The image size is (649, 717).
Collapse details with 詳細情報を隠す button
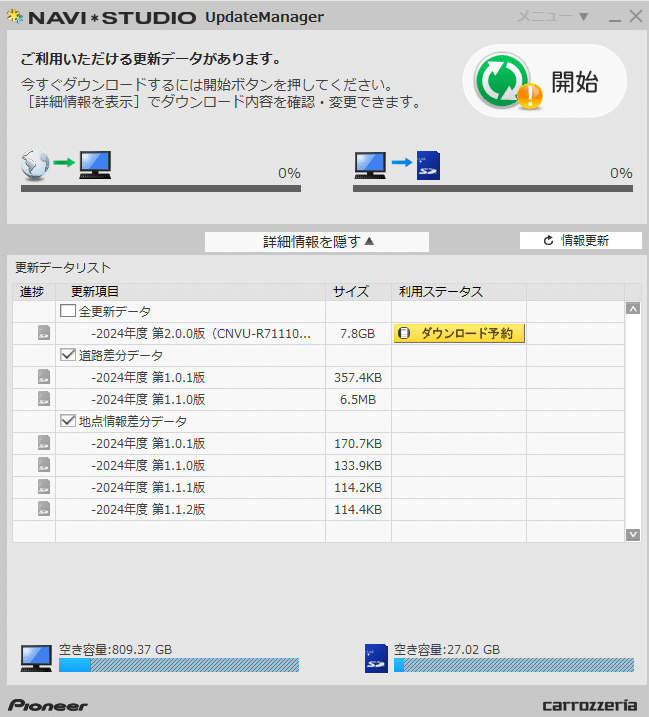(317, 241)
